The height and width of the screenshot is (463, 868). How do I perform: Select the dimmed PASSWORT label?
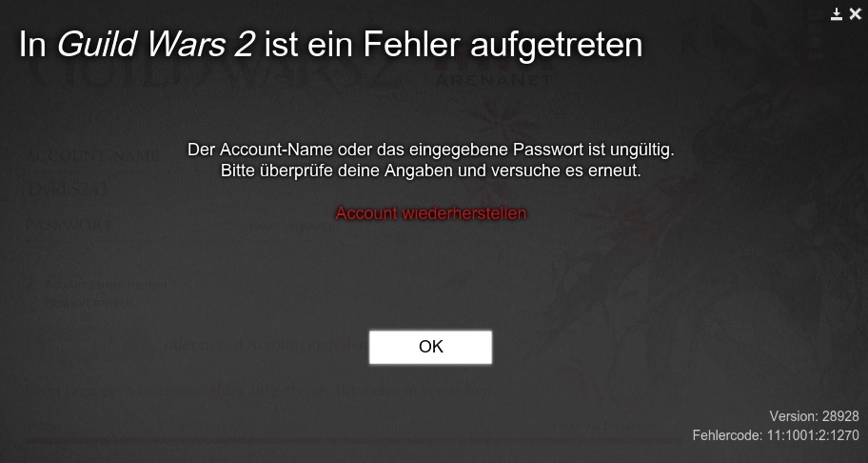coord(69,226)
